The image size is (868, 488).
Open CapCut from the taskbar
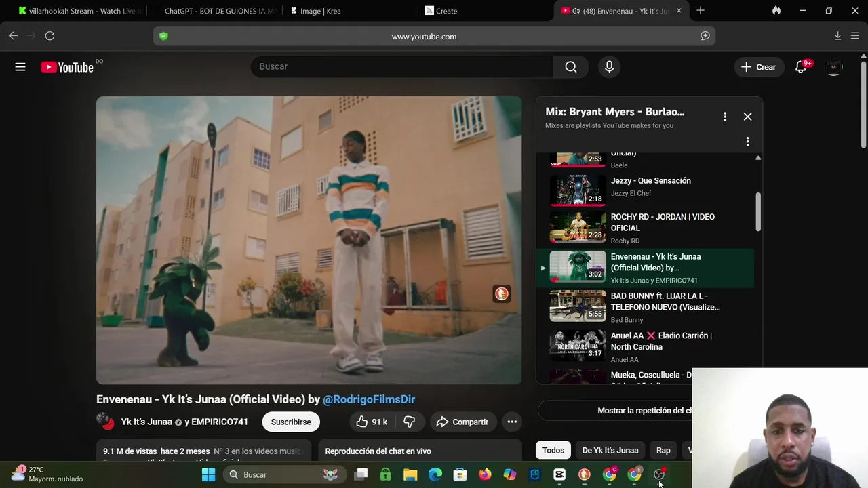559,474
